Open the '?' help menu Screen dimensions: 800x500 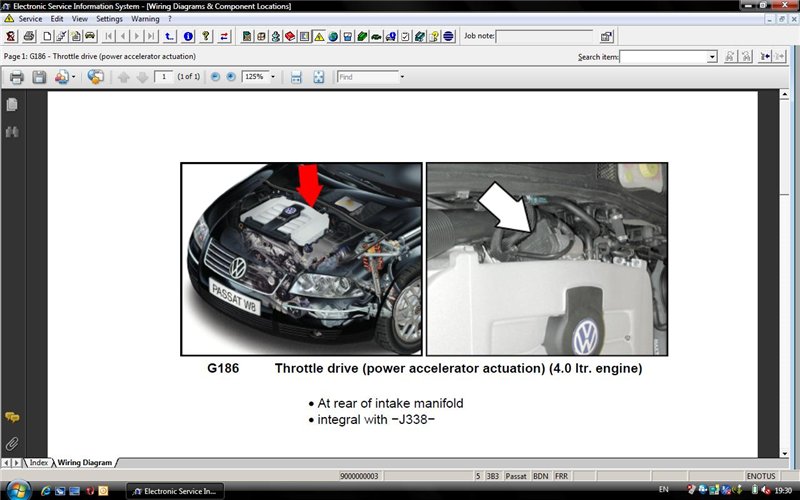pos(170,19)
